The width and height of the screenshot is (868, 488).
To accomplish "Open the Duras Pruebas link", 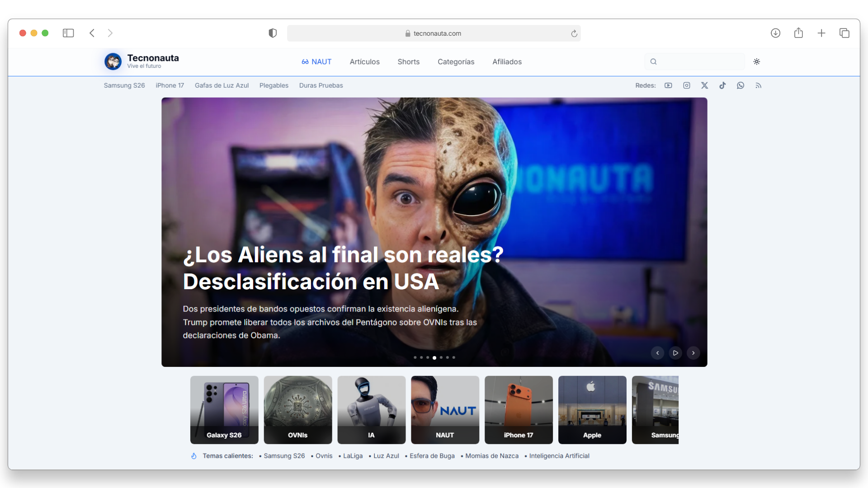I will [x=321, y=85].
